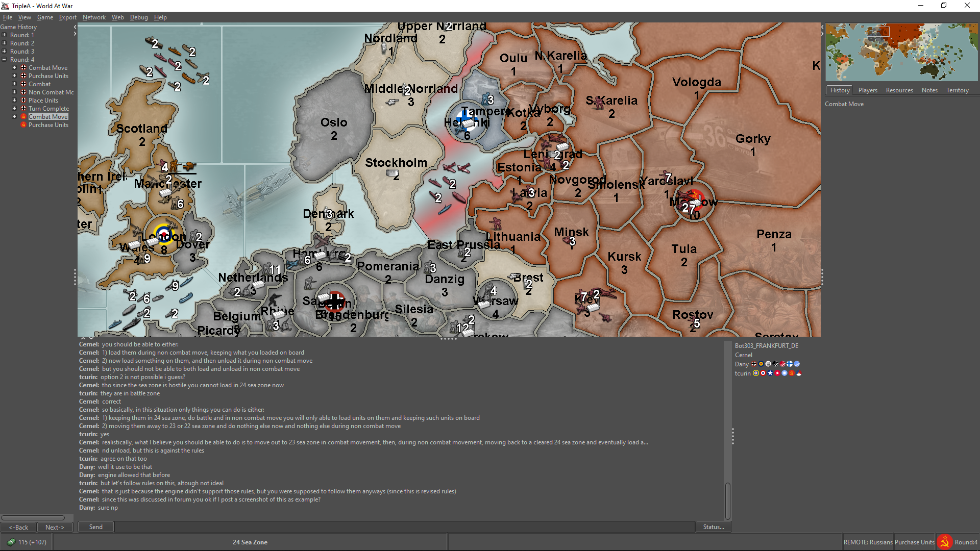Expand the Round: 3 history node
This screenshot has width=980, height=551.
(4, 52)
